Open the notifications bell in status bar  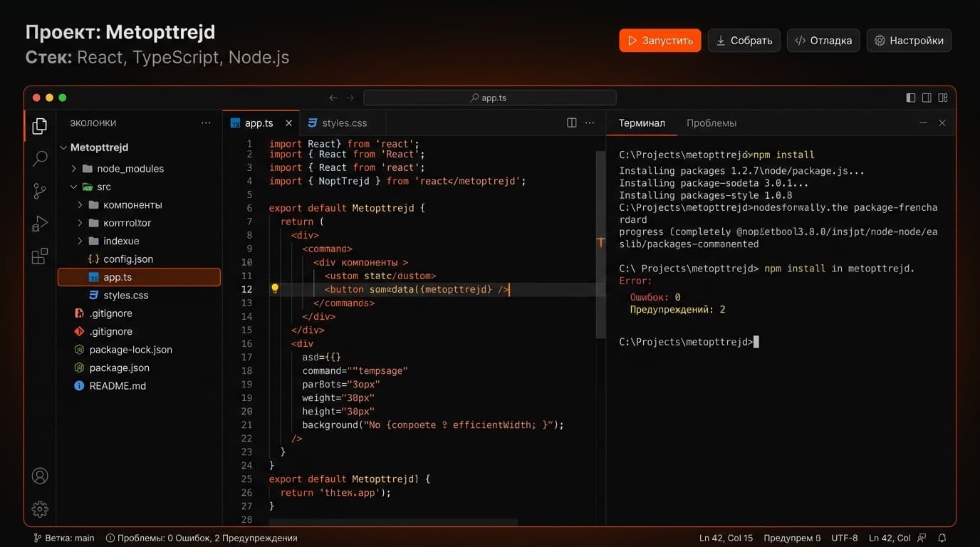click(942, 538)
